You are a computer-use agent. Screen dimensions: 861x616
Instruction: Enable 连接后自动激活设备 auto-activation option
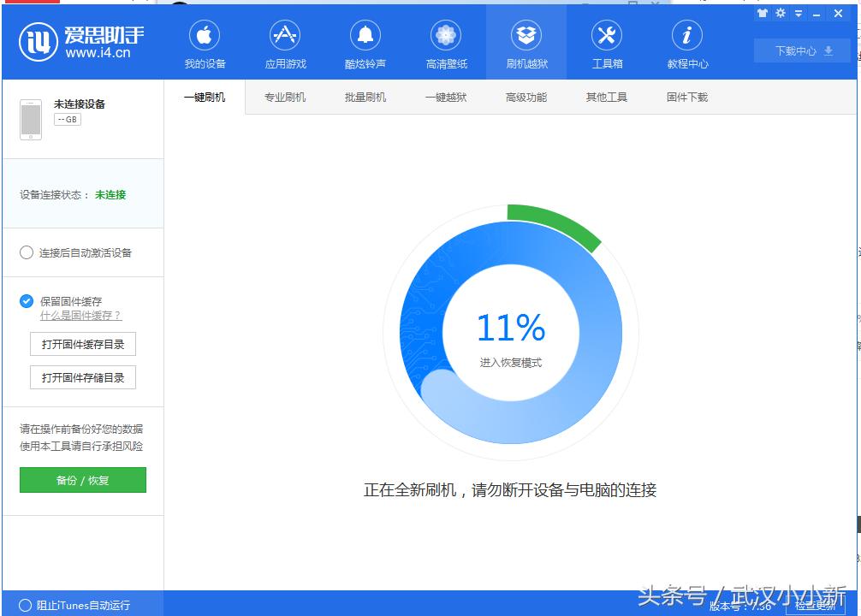coord(26,252)
